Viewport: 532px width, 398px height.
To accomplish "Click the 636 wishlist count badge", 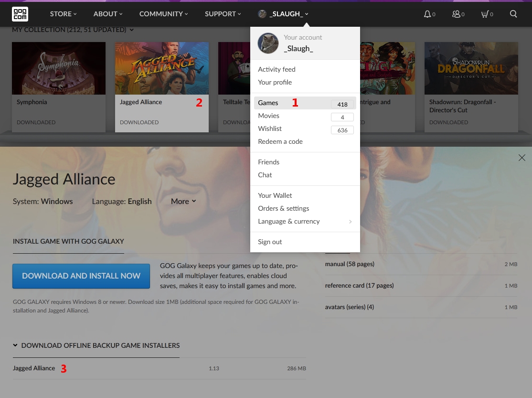I will 342,130.
